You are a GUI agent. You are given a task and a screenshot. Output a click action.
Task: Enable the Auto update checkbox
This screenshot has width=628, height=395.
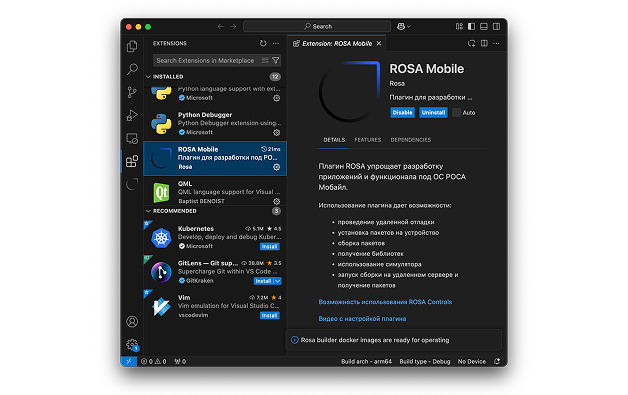coord(457,113)
